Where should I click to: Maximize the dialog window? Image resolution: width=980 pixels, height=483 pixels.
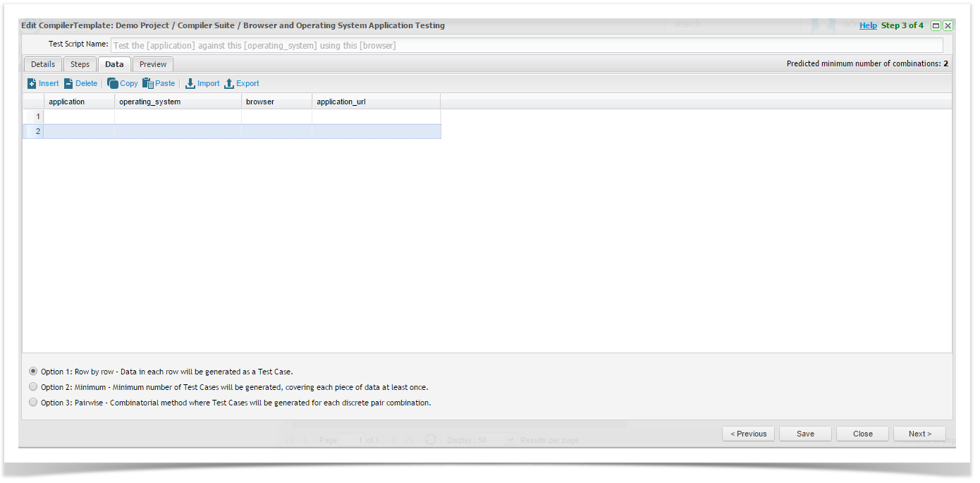click(x=936, y=25)
